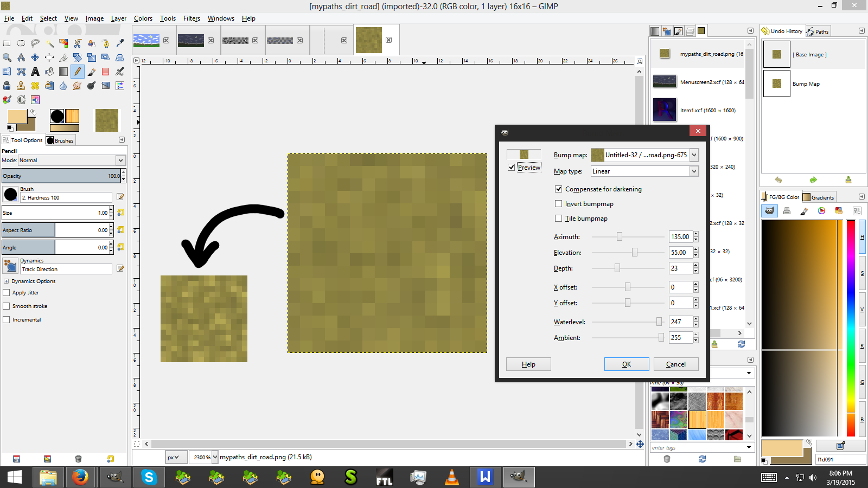Click OK in the Bump Map dialog
Viewport: 868px width, 488px height.
[x=627, y=364]
